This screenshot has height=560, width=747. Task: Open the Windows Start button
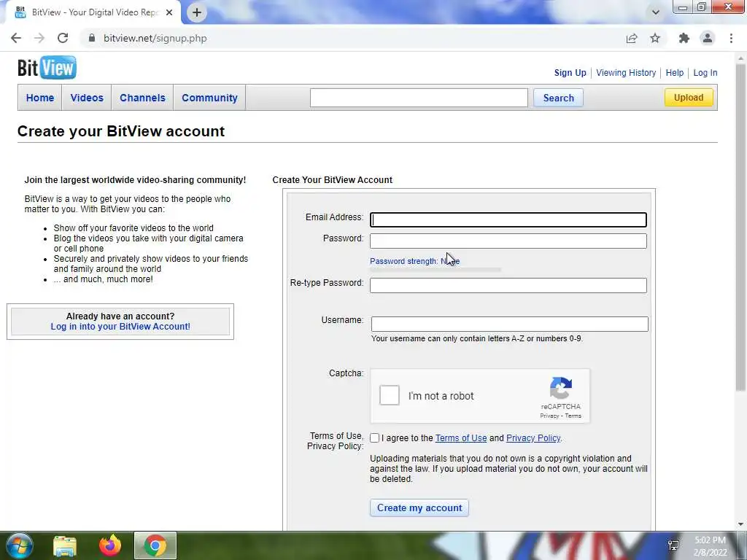[x=19, y=545]
